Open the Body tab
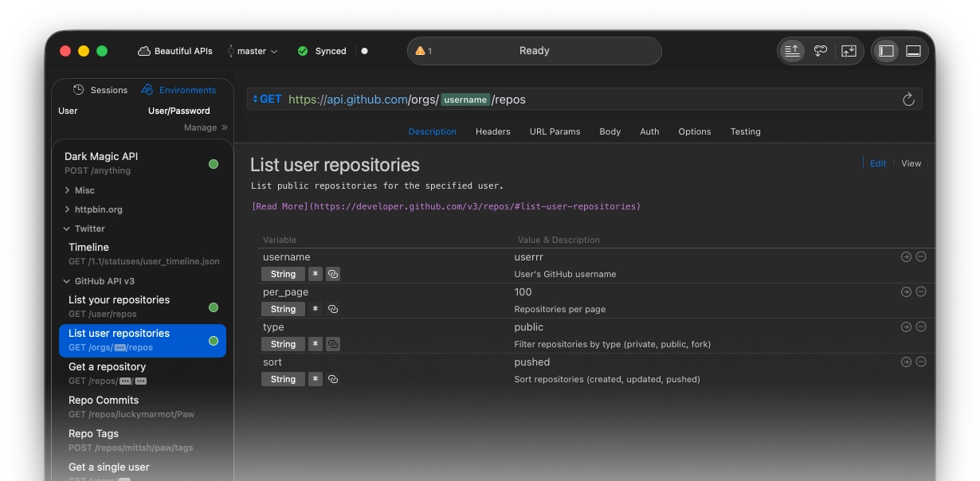The height and width of the screenshot is (481, 980). pyautogui.click(x=610, y=131)
